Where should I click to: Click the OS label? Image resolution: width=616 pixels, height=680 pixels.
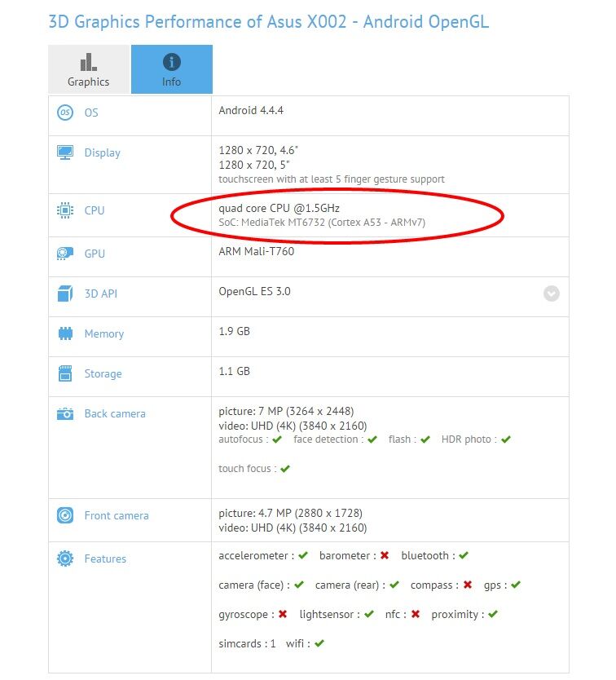tap(91, 113)
